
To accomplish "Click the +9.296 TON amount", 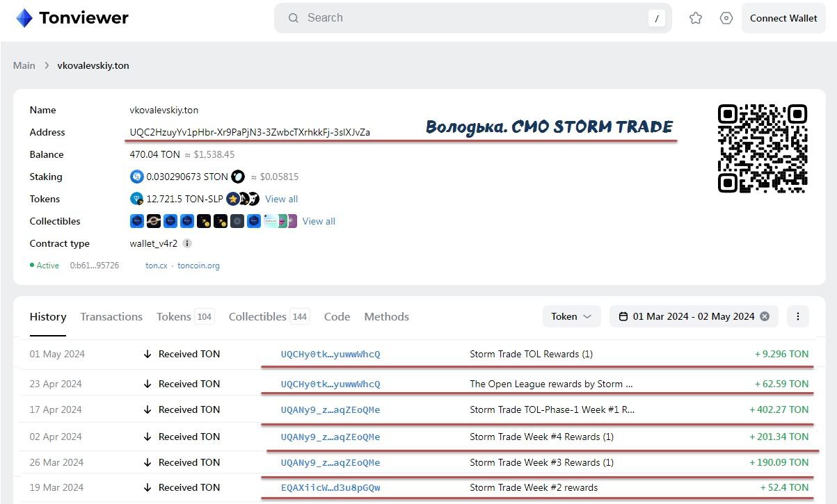I will [782, 354].
